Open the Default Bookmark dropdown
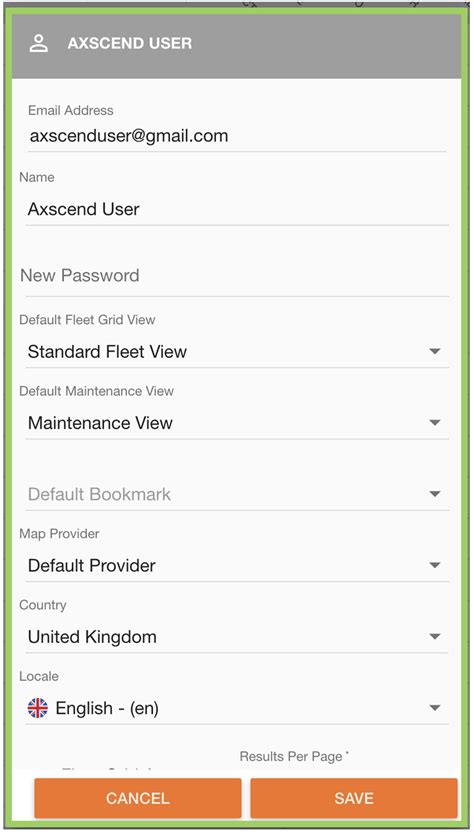The image size is (474, 834). tap(237, 494)
